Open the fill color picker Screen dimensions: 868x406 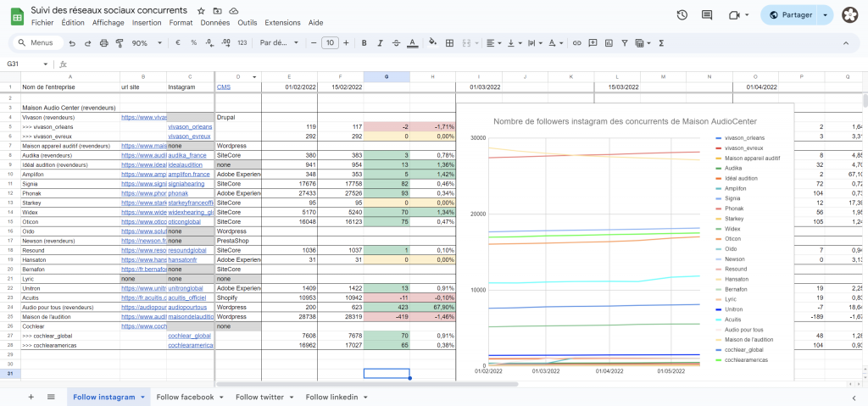pyautogui.click(x=432, y=42)
